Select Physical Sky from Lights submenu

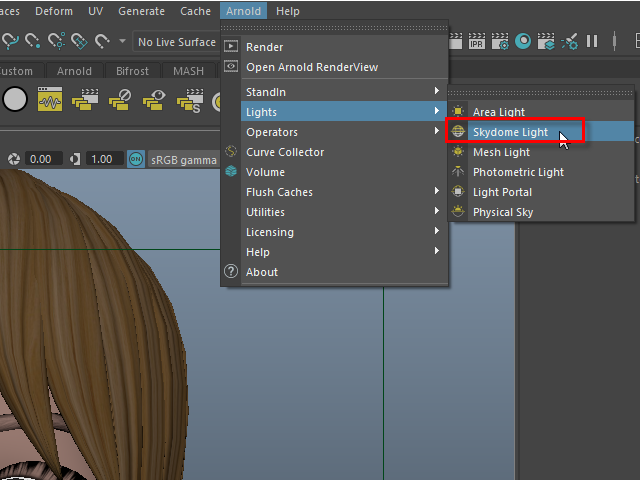[502, 212]
